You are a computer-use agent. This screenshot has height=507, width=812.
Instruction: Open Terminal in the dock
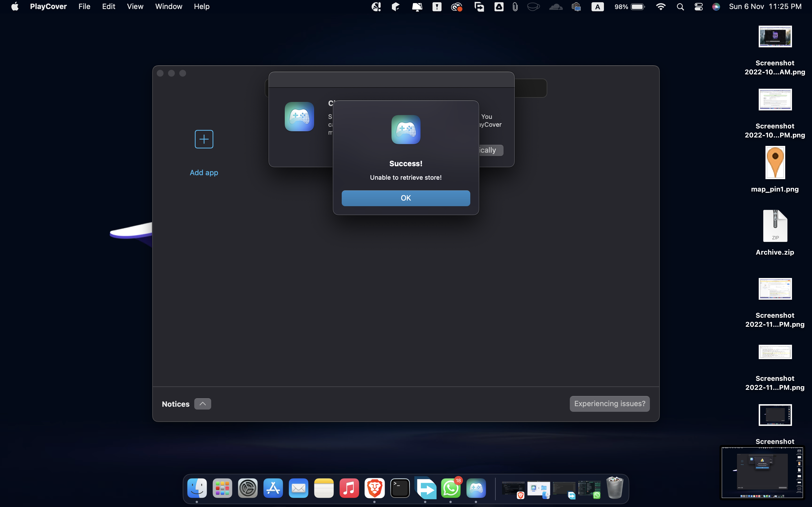click(400, 488)
